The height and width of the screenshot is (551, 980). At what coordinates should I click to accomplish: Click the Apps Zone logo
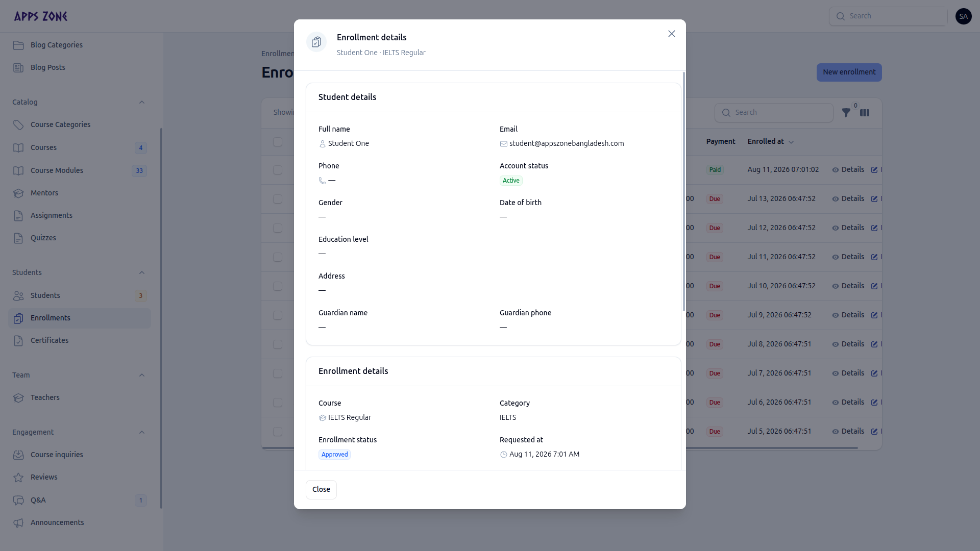(x=41, y=16)
